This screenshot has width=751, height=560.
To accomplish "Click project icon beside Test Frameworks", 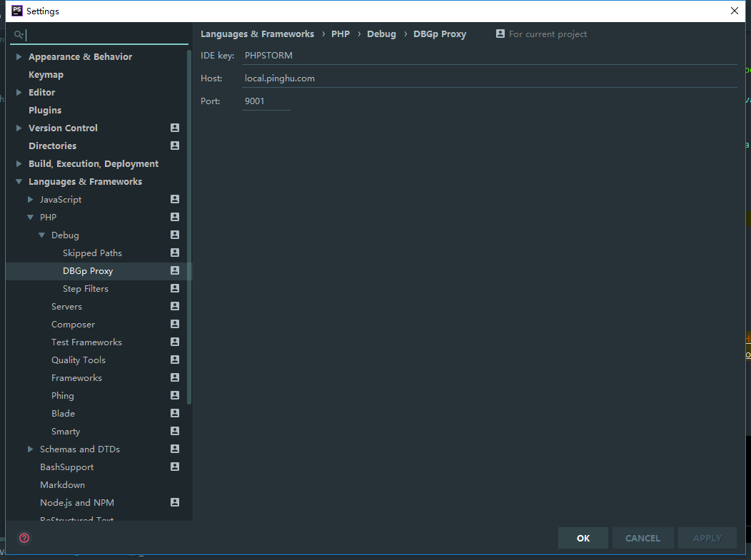I will click(x=175, y=342).
